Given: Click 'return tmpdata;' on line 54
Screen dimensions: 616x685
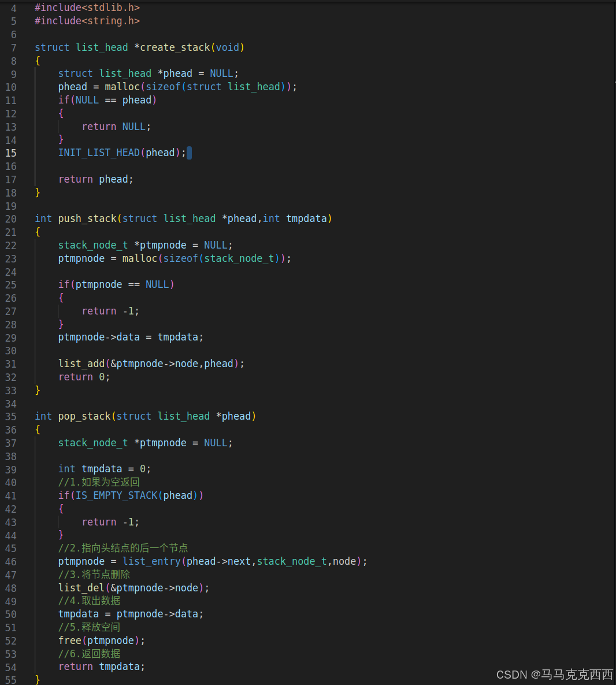Looking at the screenshot, I should (102, 667).
